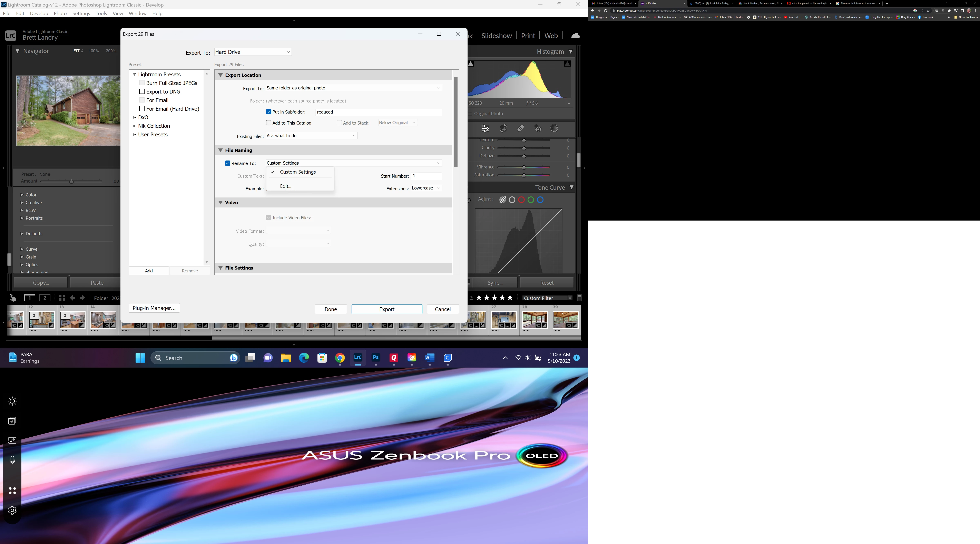Image resolution: width=980 pixels, height=544 pixels.
Task: Click the cloud sync status icon
Action: coord(575,36)
